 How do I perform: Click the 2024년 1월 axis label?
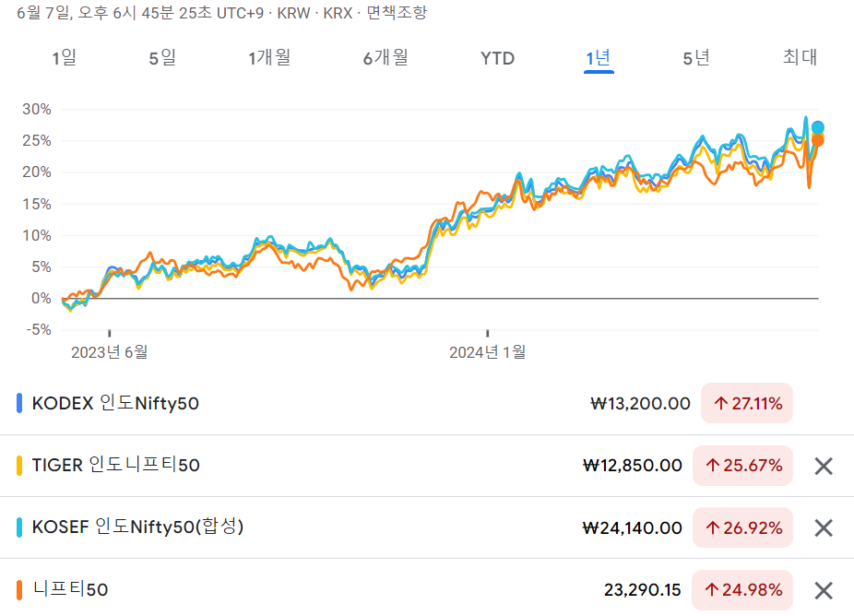(x=488, y=352)
